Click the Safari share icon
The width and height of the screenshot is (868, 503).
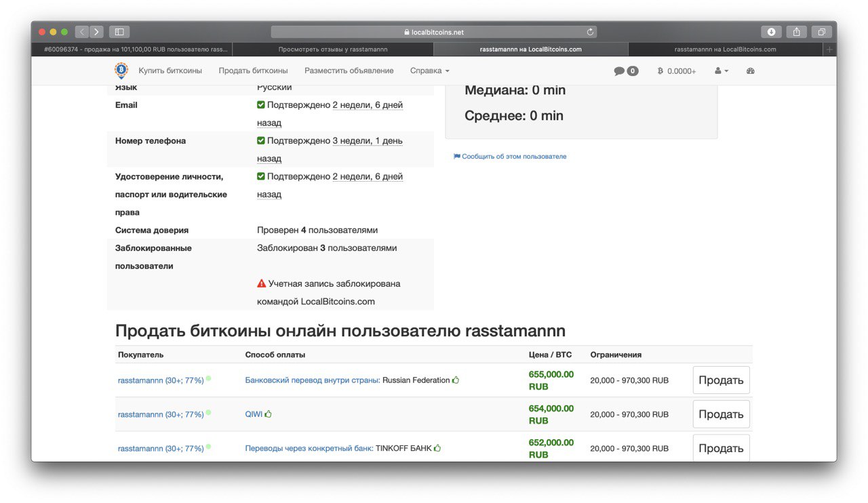pos(796,32)
